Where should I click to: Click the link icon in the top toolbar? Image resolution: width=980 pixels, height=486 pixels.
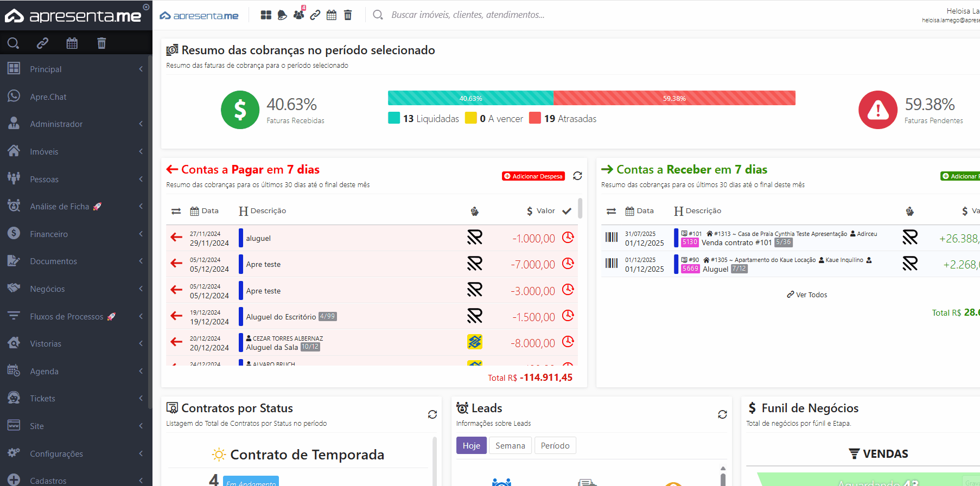tap(315, 15)
